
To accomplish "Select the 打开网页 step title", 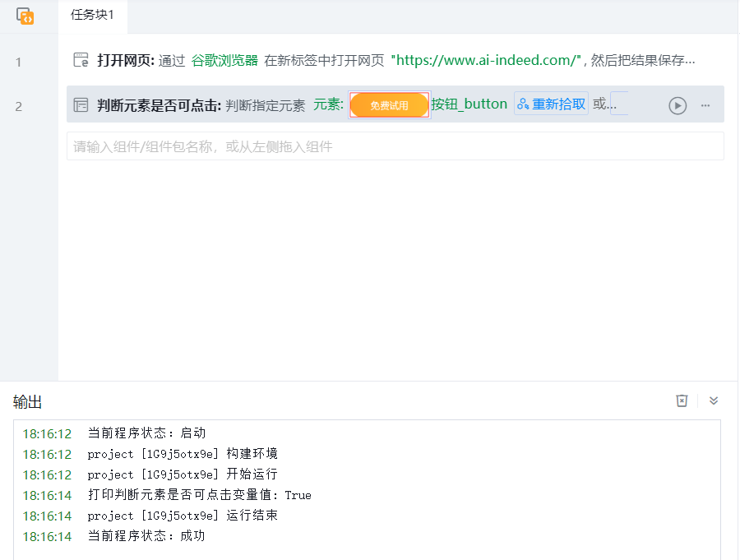I will (x=125, y=60).
